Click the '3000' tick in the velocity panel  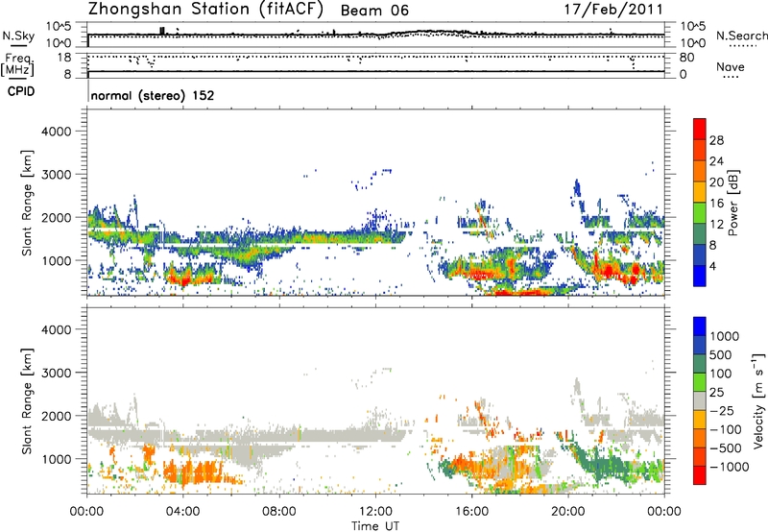pyautogui.click(x=57, y=373)
